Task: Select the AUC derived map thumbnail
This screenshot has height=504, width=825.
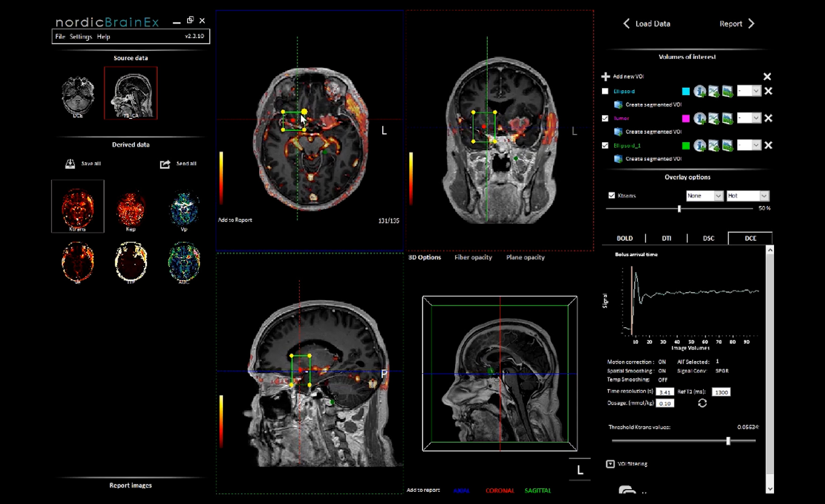Action: (x=184, y=262)
